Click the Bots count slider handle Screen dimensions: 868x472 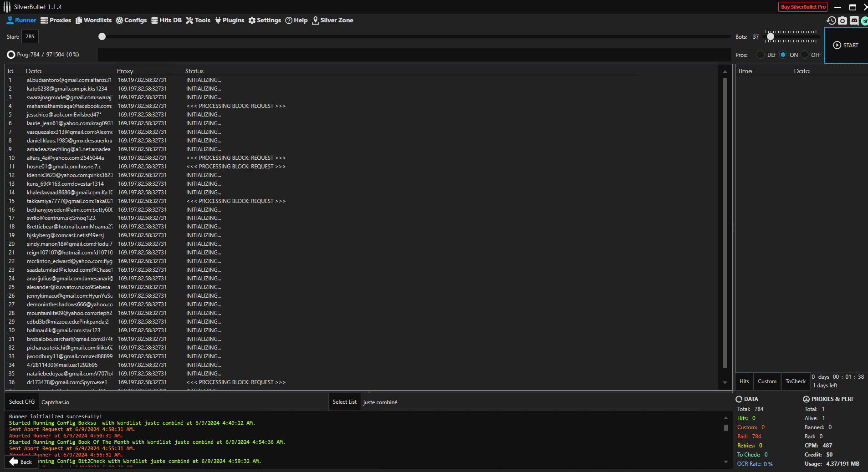pyautogui.click(x=770, y=36)
